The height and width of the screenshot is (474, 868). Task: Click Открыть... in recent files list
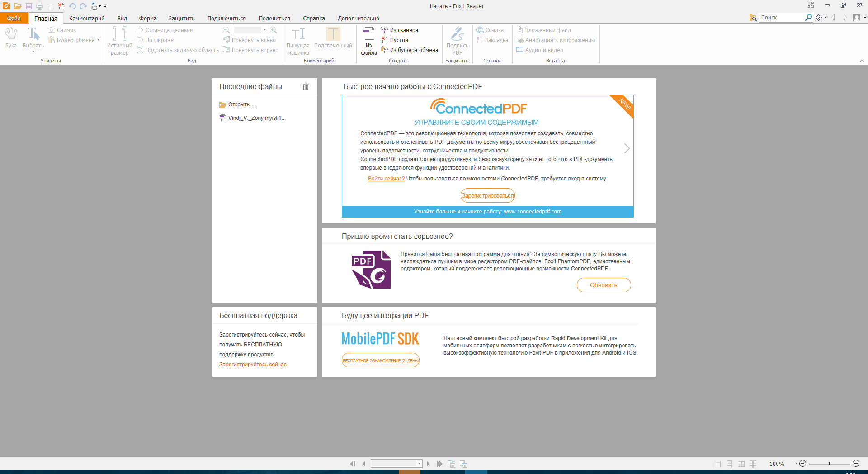coord(236,104)
